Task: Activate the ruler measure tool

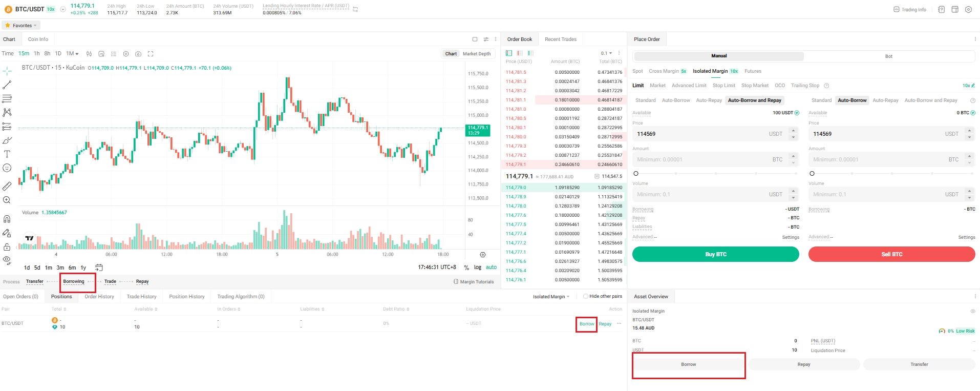Action: (7, 186)
